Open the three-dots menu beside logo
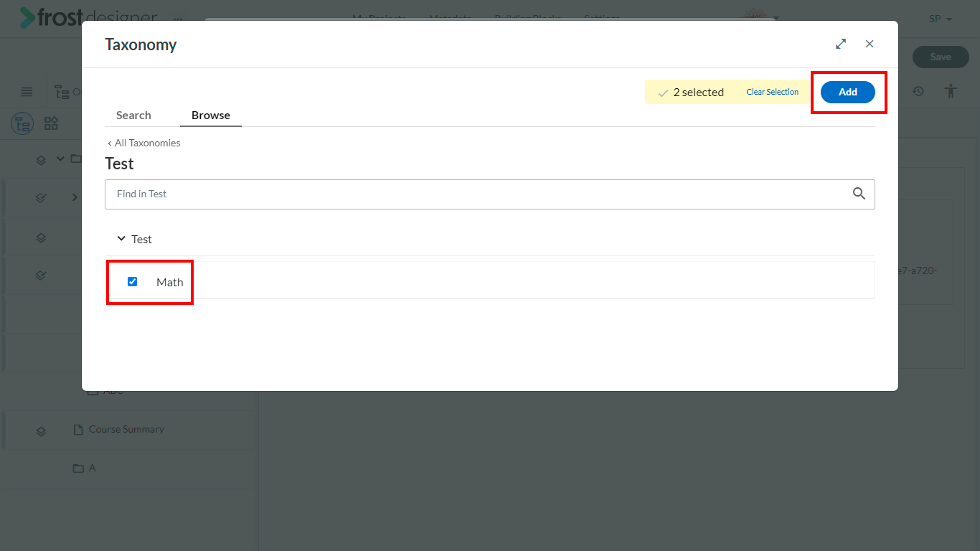980x551 pixels. [177, 19]
